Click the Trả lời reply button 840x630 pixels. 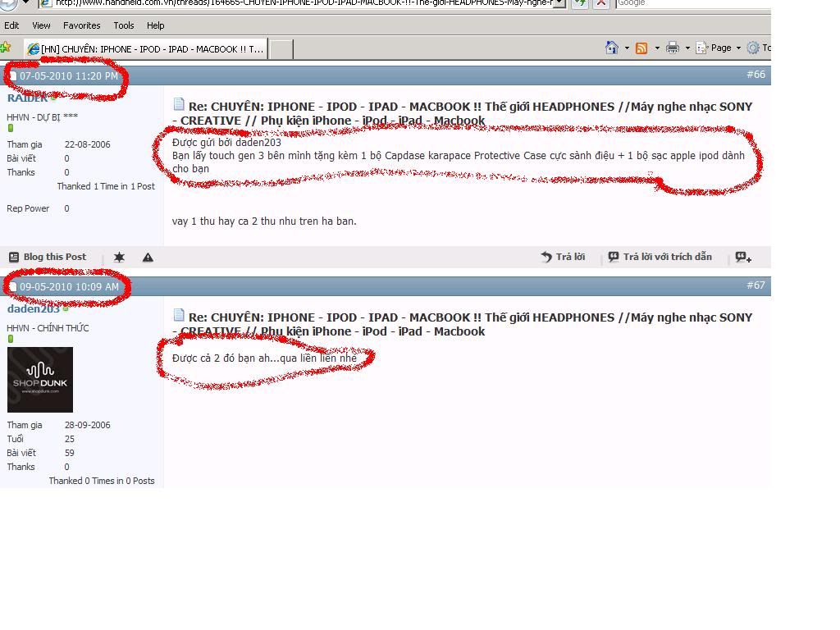[563, 257]
